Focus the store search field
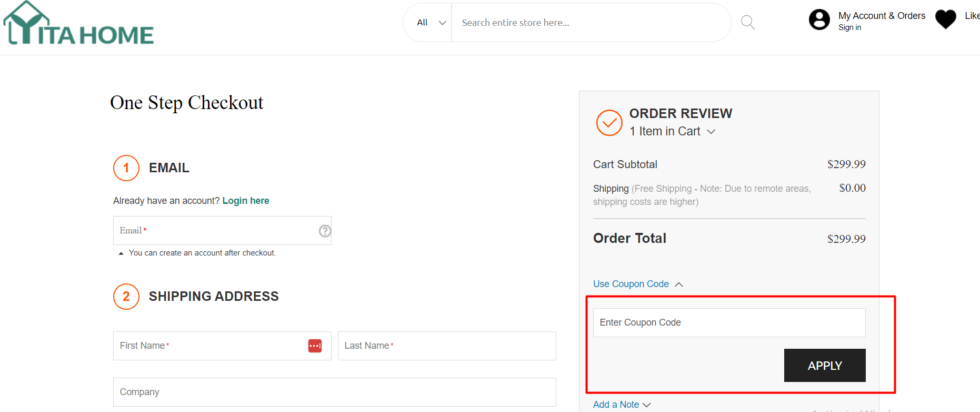980x412 pixels. click(x=591, y=23)
